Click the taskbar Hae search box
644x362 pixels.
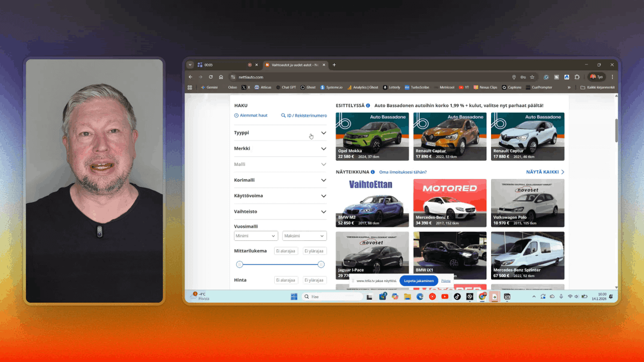(332, 297)
